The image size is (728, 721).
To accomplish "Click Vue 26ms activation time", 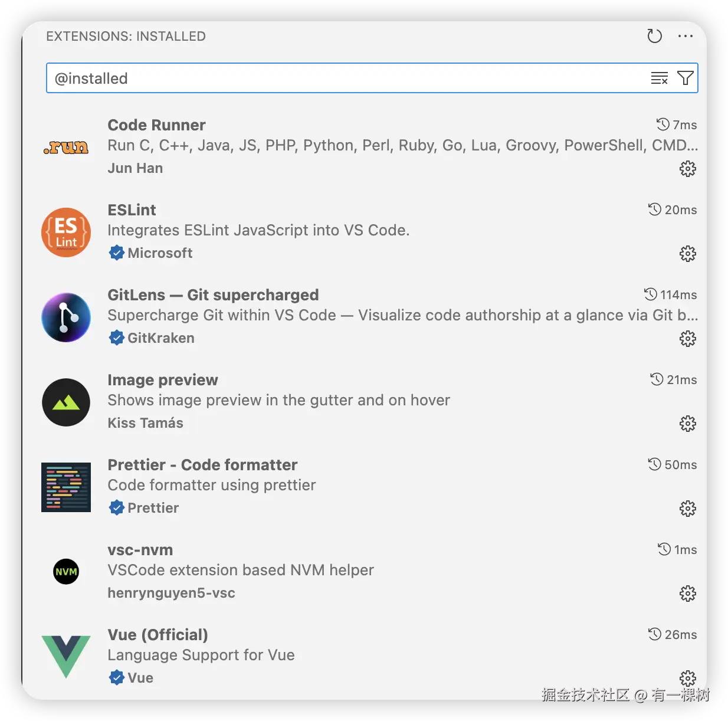I will (x=673, y=635).
